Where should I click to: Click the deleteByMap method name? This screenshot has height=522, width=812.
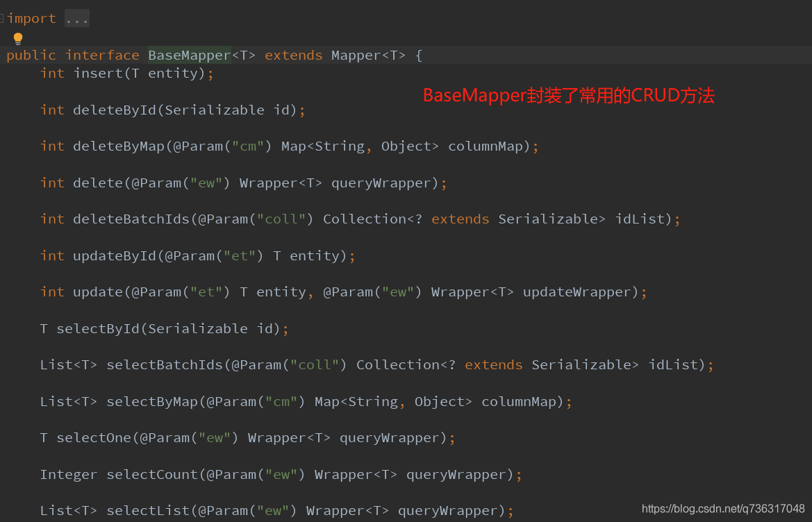pyautogui.click(x=119, y=146)
